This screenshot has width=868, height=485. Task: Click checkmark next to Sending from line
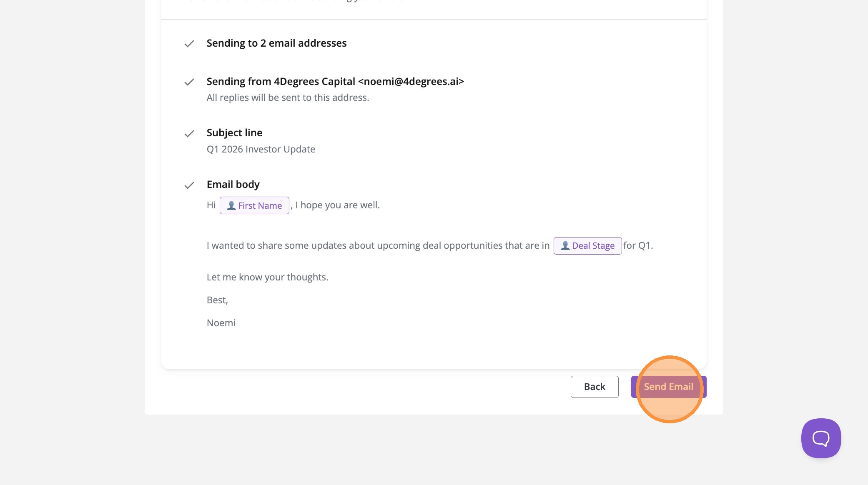(189, 82)
